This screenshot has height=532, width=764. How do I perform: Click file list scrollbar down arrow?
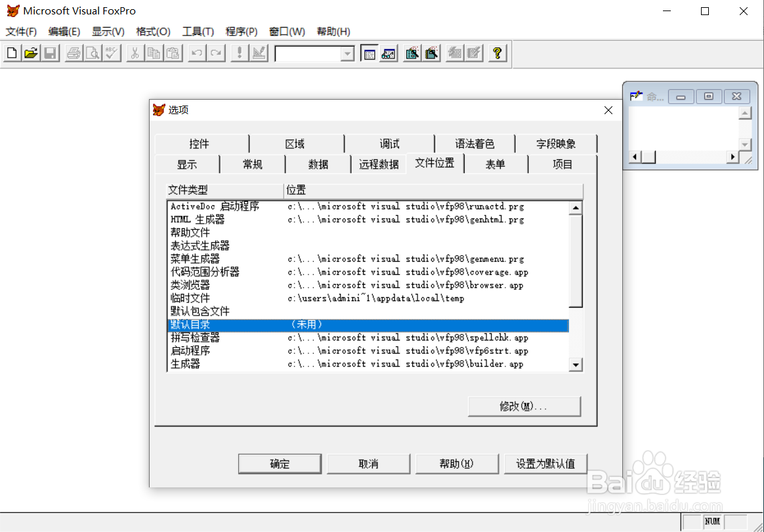pyautogui.click(x=576, y=365)
